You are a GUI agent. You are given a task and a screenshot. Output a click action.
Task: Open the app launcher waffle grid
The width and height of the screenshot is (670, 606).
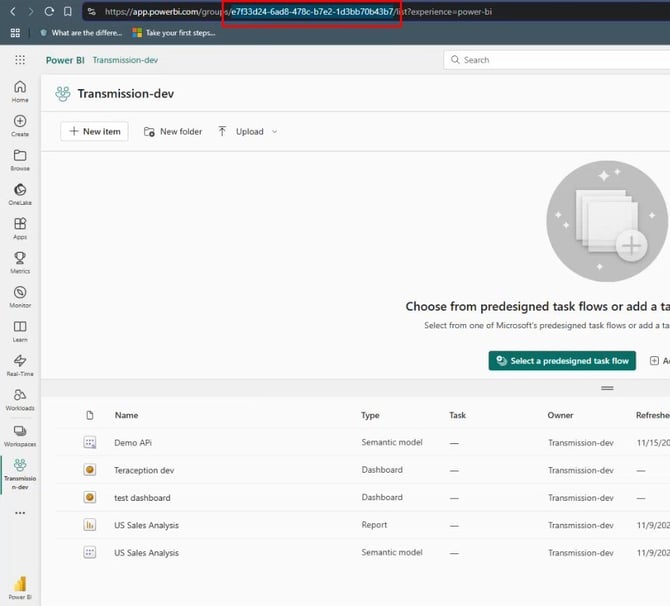pyautogui.click(x=20, y=60)
